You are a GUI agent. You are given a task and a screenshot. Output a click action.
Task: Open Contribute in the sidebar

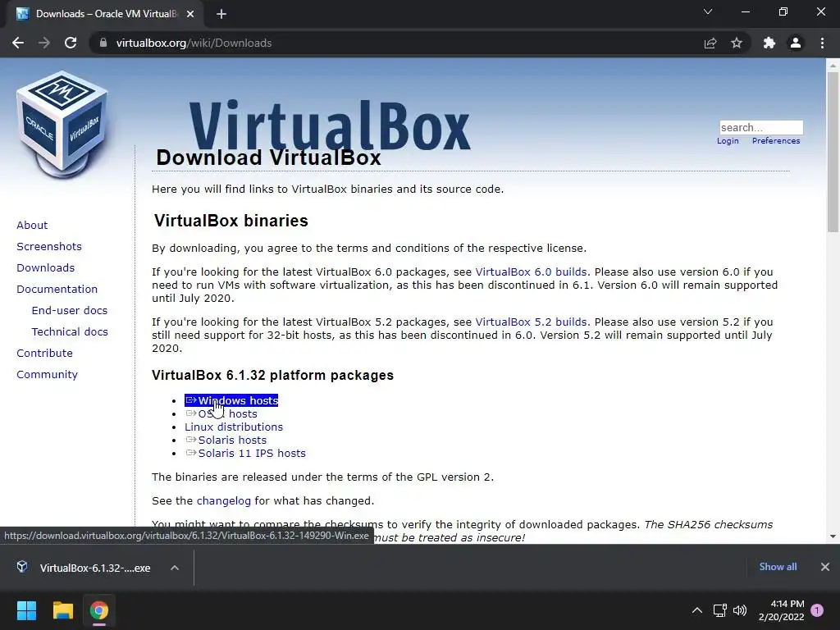[x=44, y=354]
